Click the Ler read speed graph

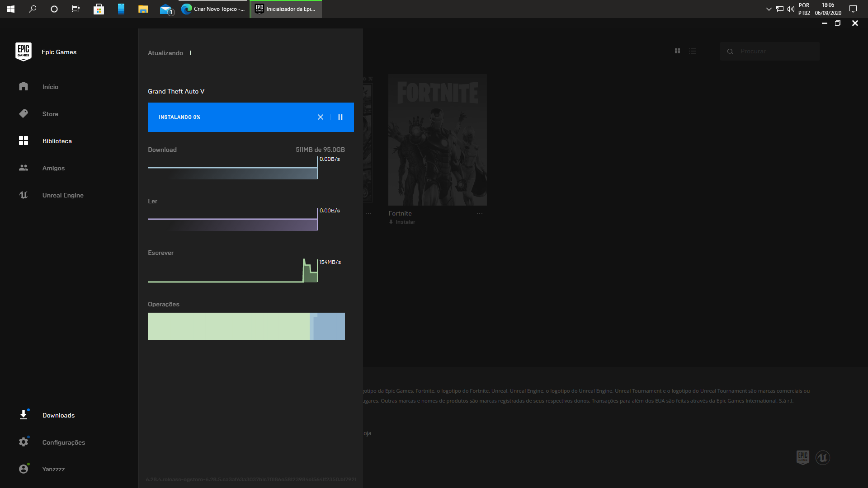[233, 220]
